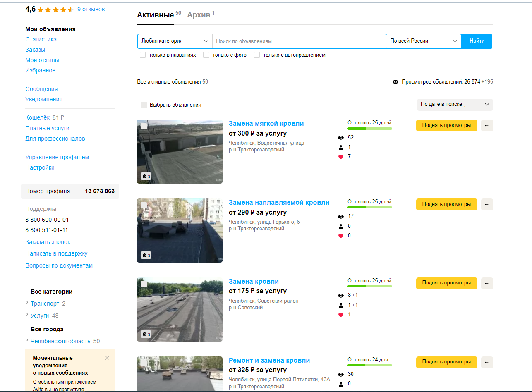
Task: Click contacts person icon showing 1 +1
Action: pyautogui.click(x=341, y=305)
